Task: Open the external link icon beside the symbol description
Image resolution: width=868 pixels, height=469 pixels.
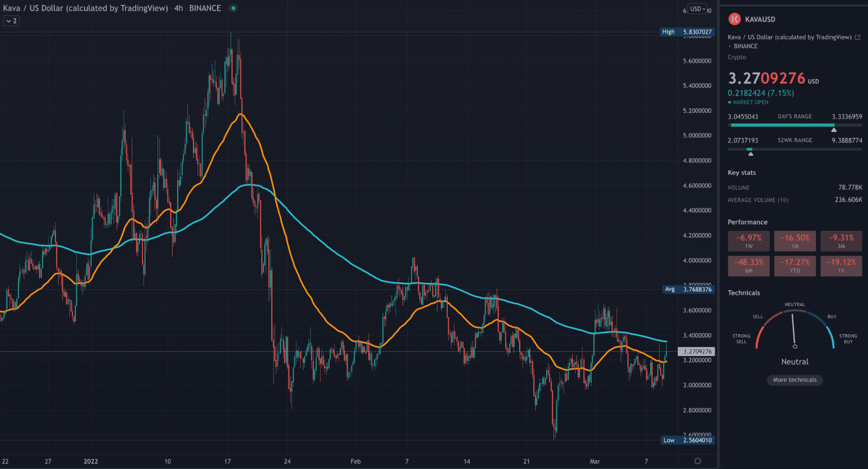Action: (x=858, y=37)
